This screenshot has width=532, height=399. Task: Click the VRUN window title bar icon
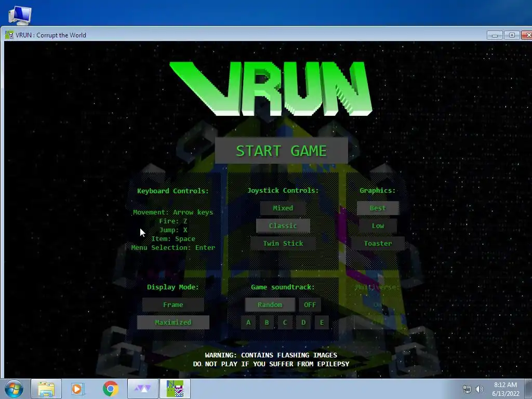pyautogui.click(x=9, y=35)
